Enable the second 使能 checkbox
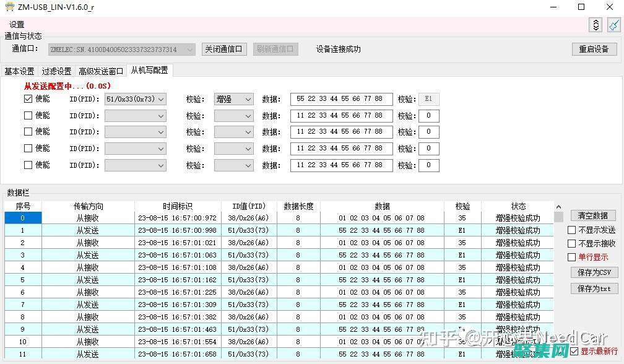624x364 pixels. tap(28, 115)
